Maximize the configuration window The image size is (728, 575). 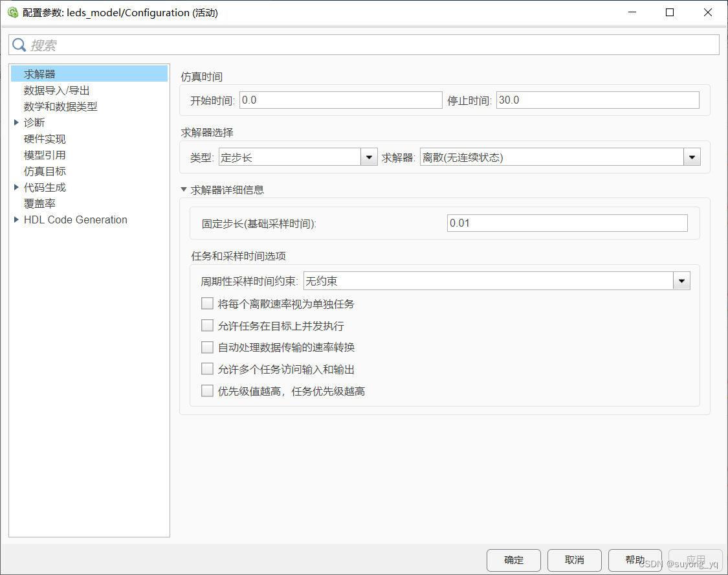pos(670,12)
